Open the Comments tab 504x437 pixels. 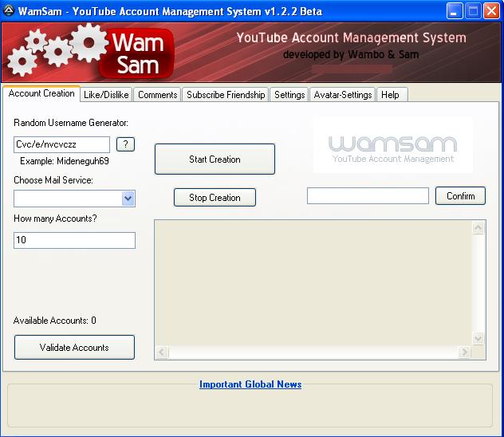(158, 95)
